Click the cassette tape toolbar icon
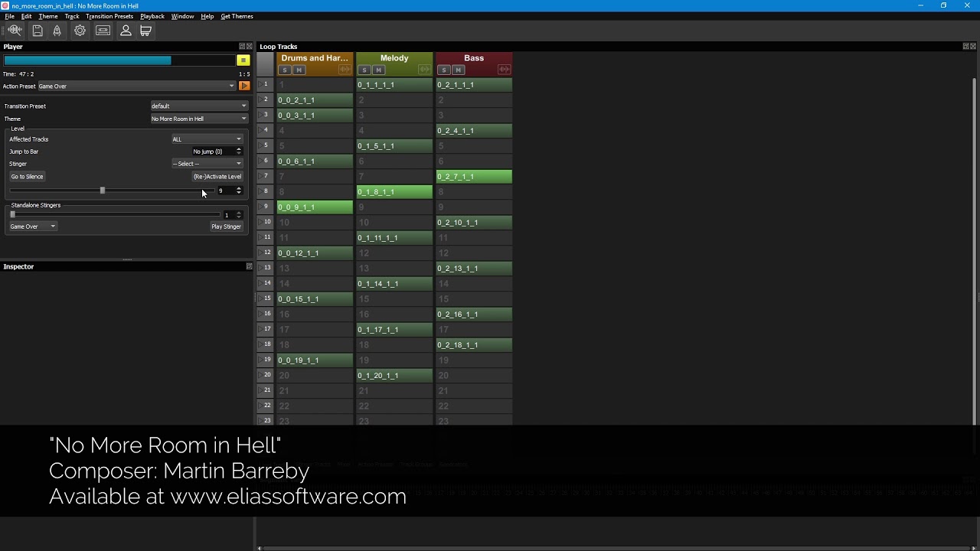The image size is (980, 551). [103, 31]
